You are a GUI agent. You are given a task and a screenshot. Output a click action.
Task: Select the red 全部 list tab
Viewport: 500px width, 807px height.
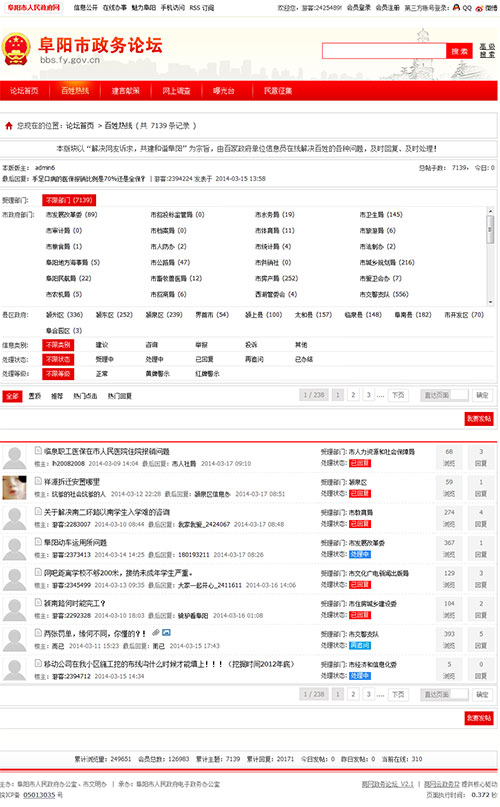click(x=12, y=396)
